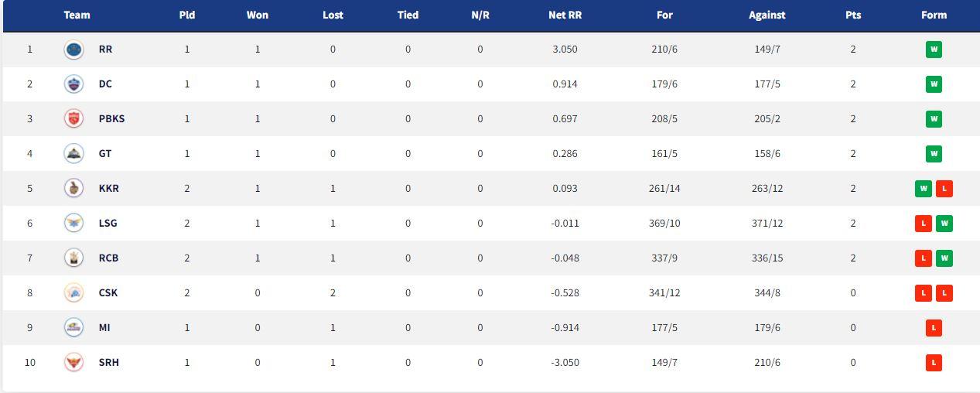Click the green W form badge for RR
This screenshot has height=393, width=980.
click(x=934, y=50)
